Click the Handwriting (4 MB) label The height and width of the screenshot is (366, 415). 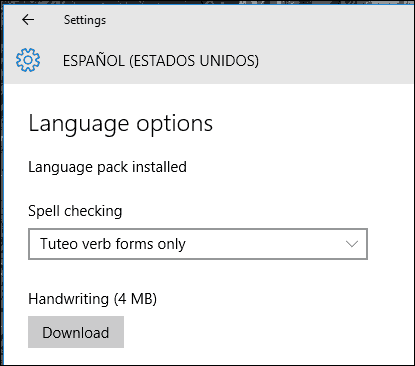[92, 299]
